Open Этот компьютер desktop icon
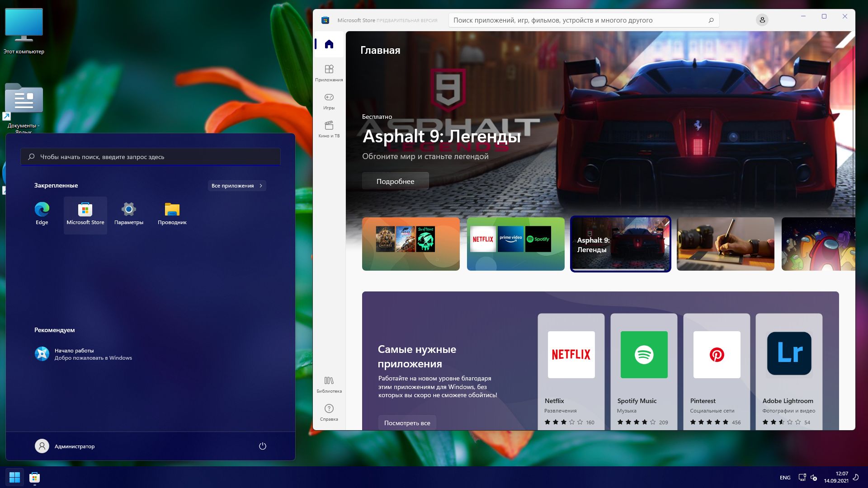 click(x=24, y=32)
